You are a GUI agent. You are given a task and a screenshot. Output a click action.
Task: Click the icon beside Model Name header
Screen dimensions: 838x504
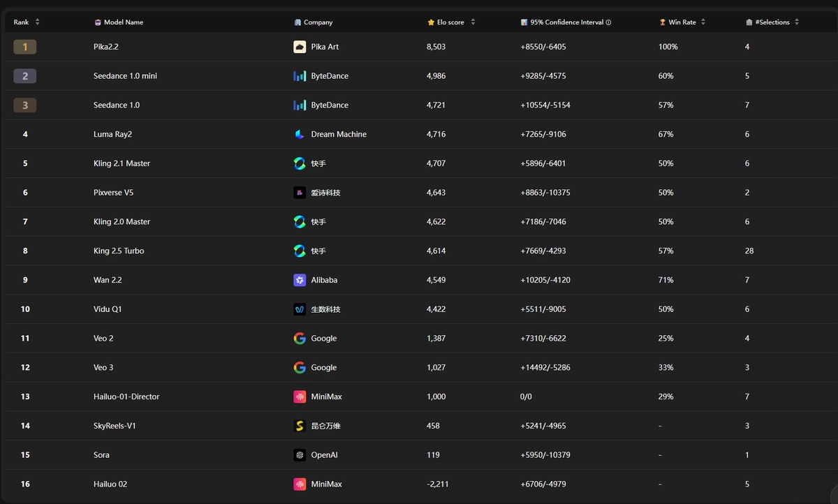(x=98, y=22)
